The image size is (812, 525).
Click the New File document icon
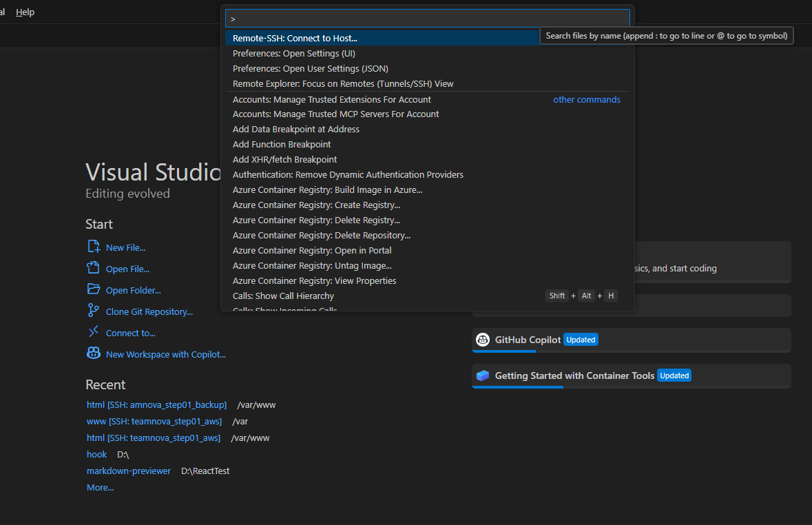[x=93, y=247]
